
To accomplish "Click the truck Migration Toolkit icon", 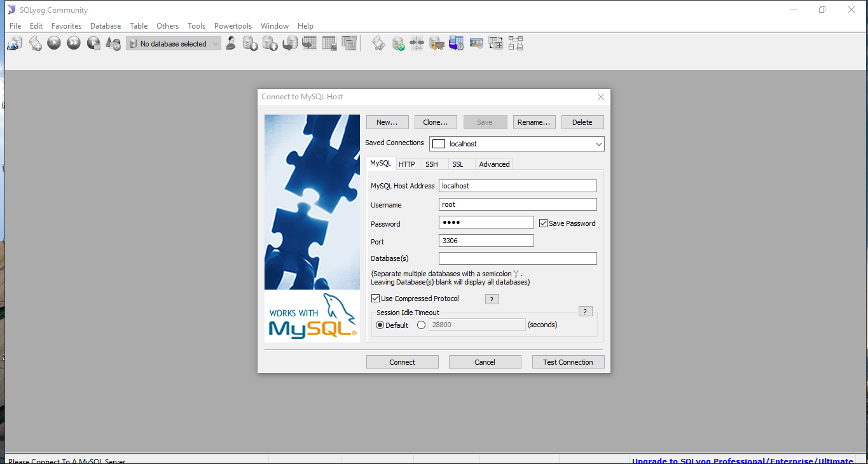I will pos(437,43).
